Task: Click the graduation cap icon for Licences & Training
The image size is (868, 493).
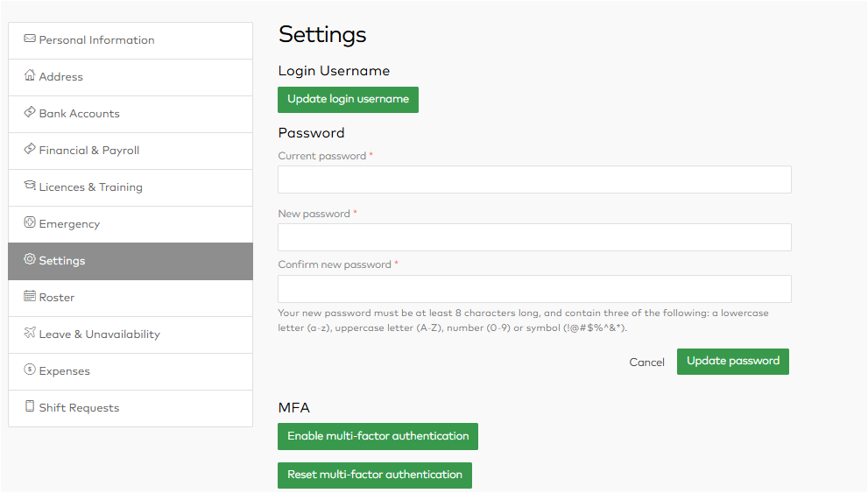Action: tap(30, 186)
